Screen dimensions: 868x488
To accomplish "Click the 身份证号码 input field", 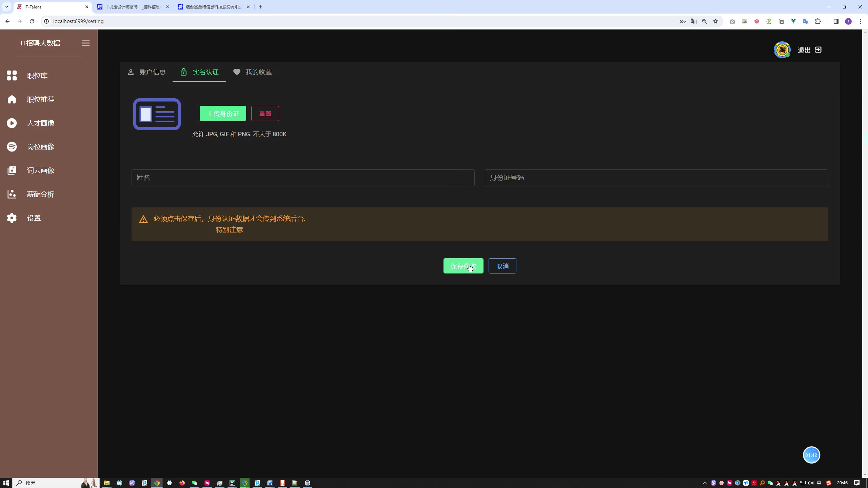I will [656, 178].
